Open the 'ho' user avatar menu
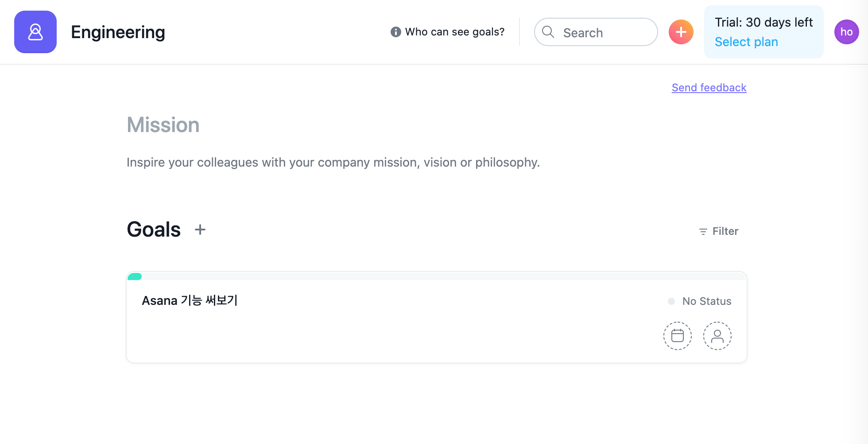 [846, 32]
